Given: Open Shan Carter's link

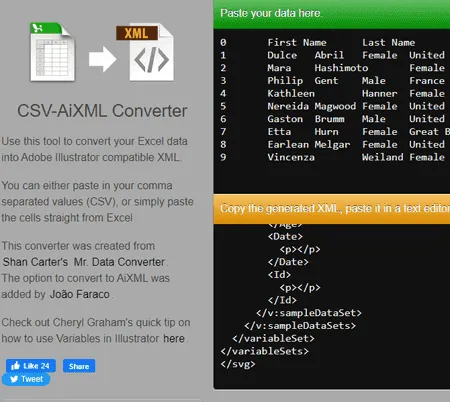Looking at the screenshot, I should click(35, 262).
